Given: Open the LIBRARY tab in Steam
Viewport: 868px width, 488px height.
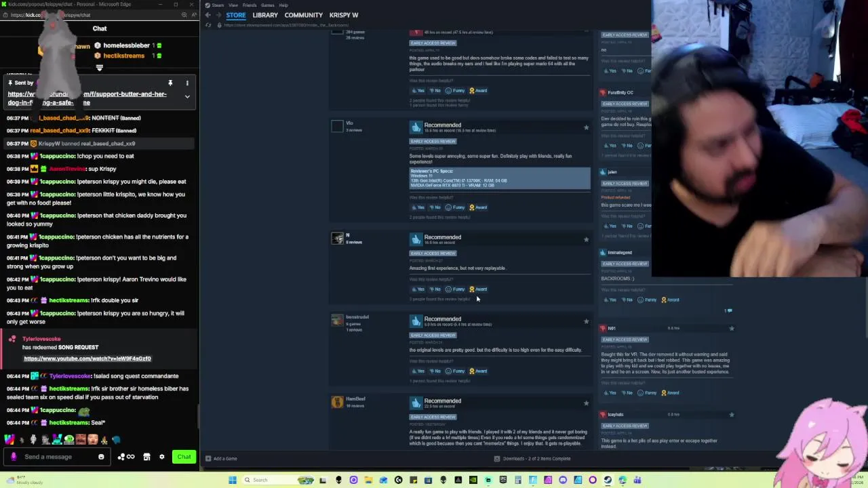Looking at the screenshot, I should (265, 15).
